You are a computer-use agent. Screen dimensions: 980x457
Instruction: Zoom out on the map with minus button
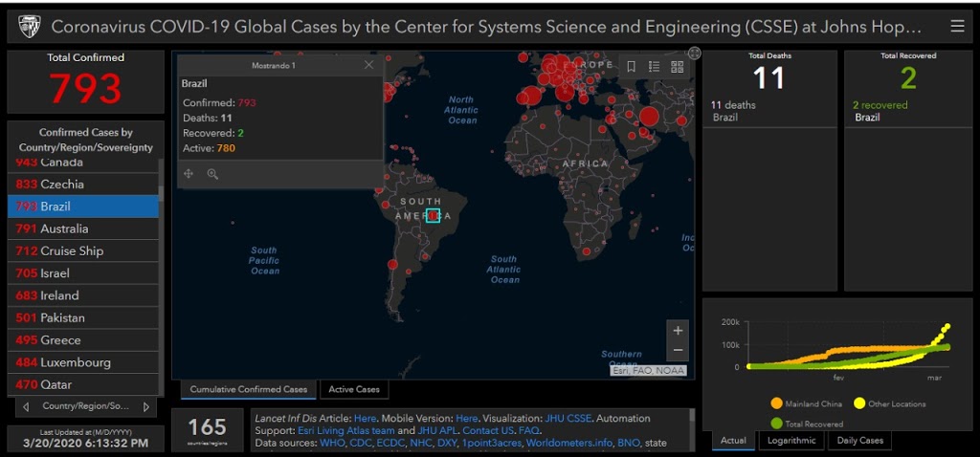(678, 350)
